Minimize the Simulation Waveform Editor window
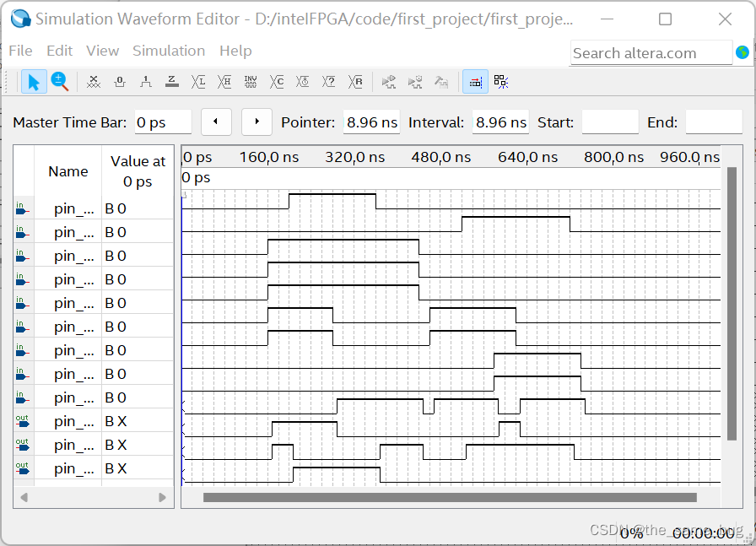 point(607,19)
